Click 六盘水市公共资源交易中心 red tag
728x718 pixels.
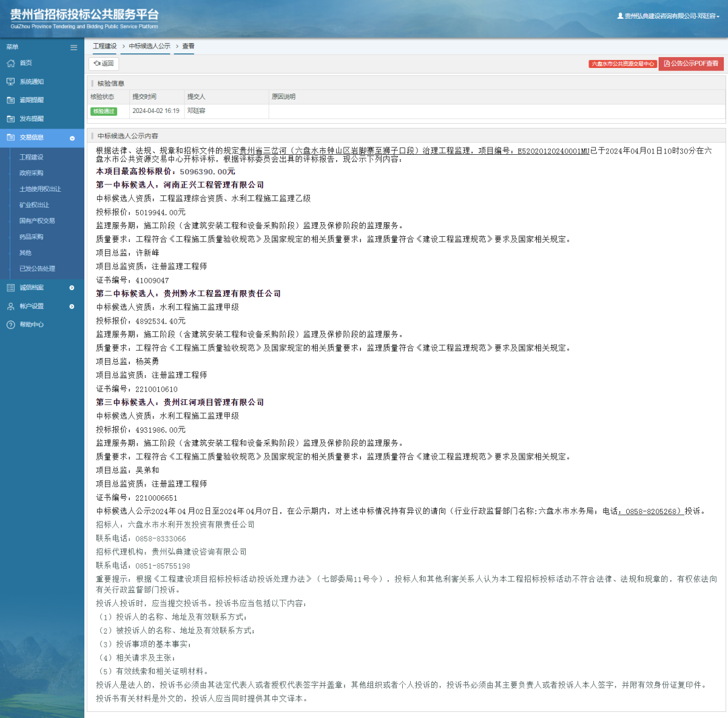coord(622,64)
